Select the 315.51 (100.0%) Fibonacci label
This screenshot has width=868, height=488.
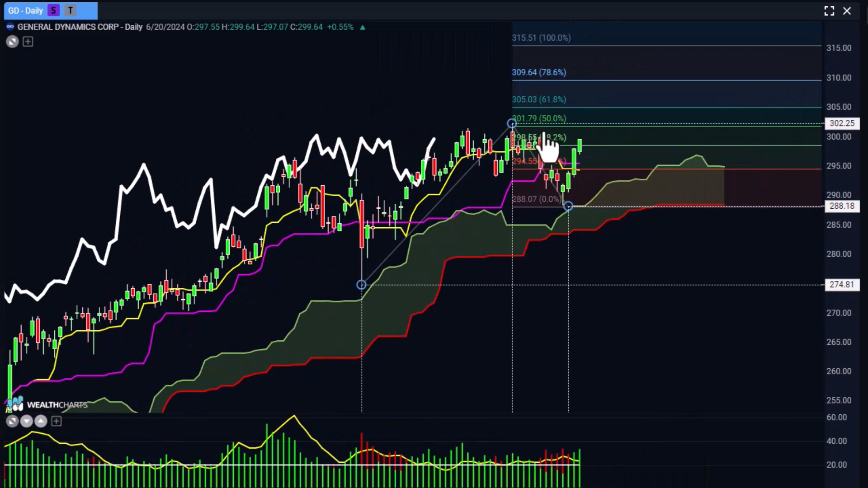[x=541, y=38]
